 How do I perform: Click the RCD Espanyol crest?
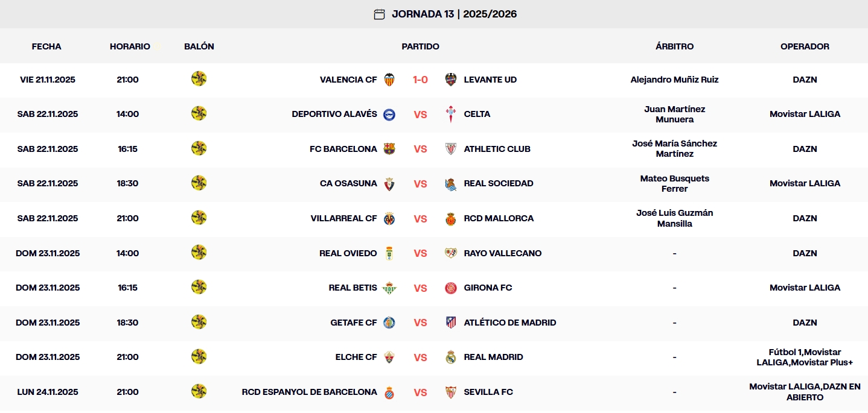389,391
